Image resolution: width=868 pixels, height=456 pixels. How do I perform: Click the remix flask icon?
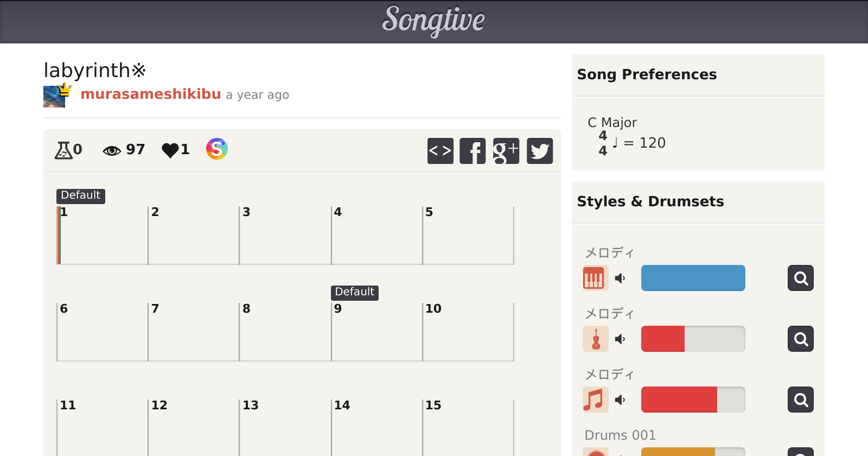click(x=63, y=150)
